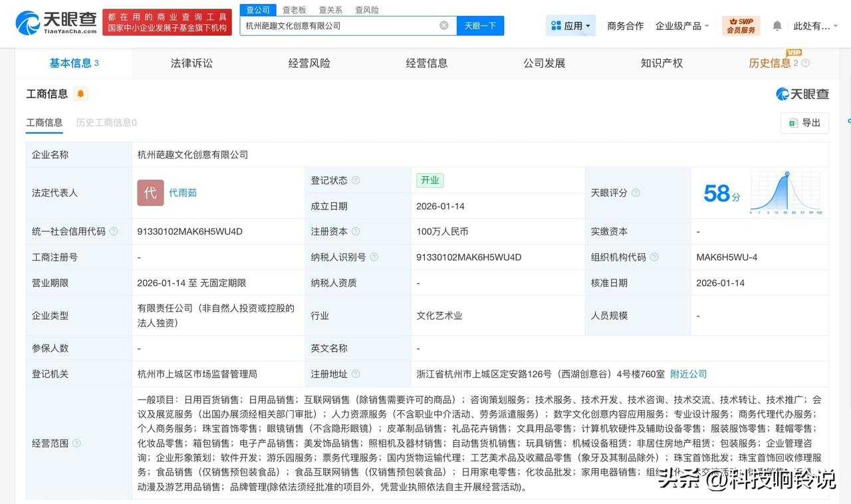This screenshot has height=504, width=851.
Task: Clear the search box with the circle-x icon
Action: [443, 25]
